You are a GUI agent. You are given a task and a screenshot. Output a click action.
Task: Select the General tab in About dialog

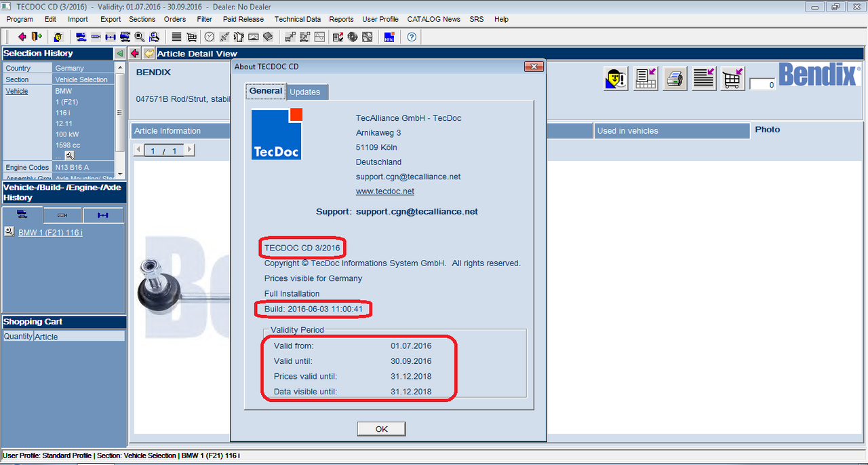pos(266,90)
